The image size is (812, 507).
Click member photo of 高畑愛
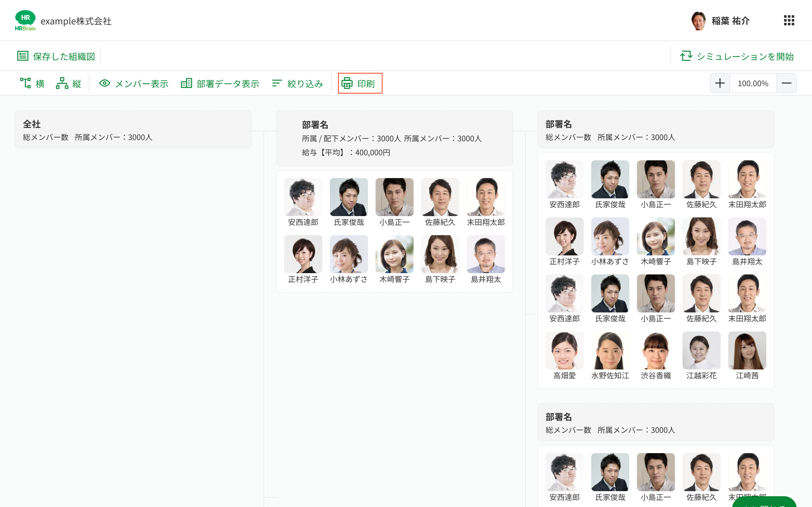[x=564, y=350]
